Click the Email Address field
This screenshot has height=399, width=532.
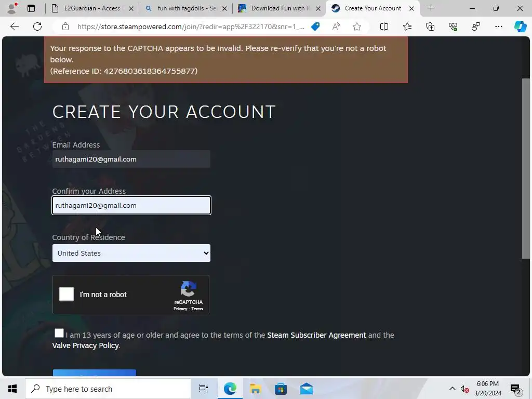point(131,159)
